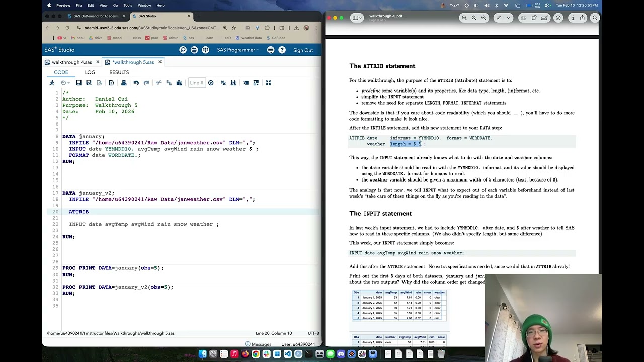Paste with the clipboard icon in code toolbar
Screen dimensions: 644x362
click(x=179, y=83)
